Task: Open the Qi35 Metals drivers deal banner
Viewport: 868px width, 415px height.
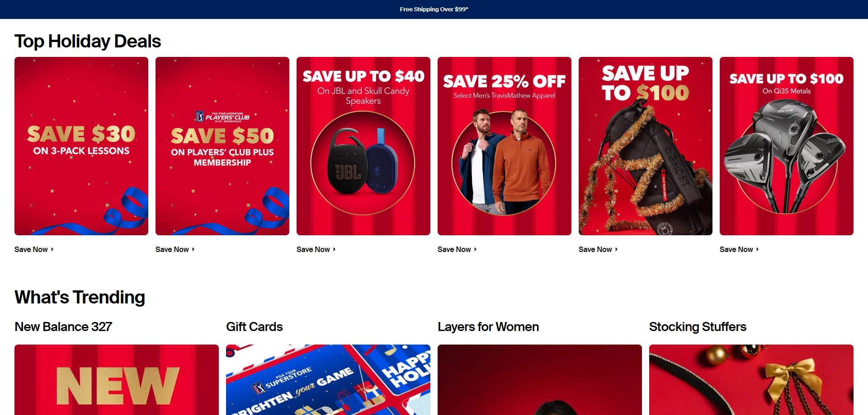Action: [787, 146]
